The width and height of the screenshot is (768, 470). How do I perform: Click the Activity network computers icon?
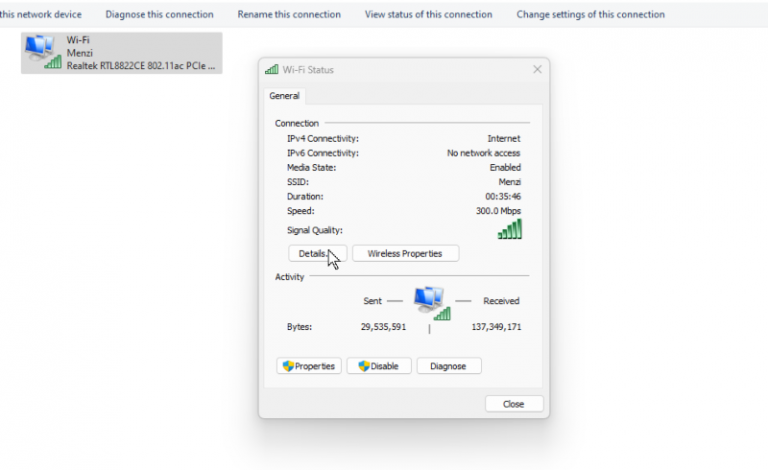pyautogui.click(x=430, y=301)
